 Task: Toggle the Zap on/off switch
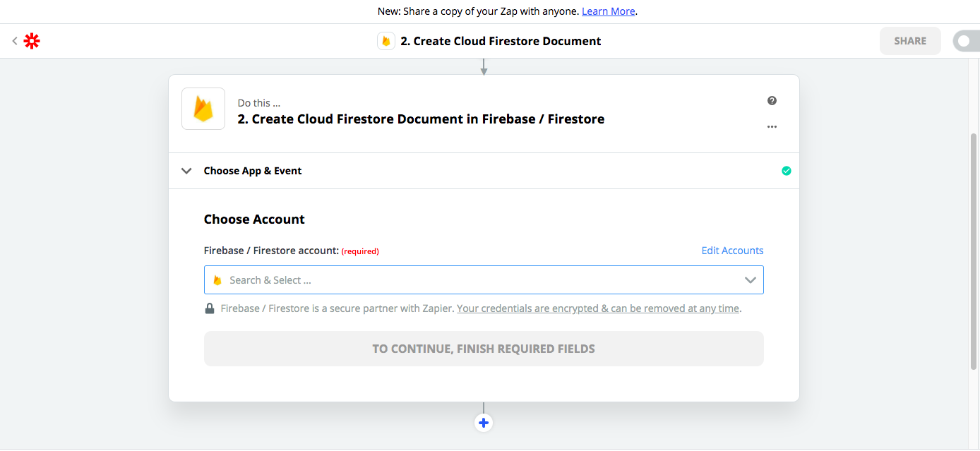pos(966,41)
